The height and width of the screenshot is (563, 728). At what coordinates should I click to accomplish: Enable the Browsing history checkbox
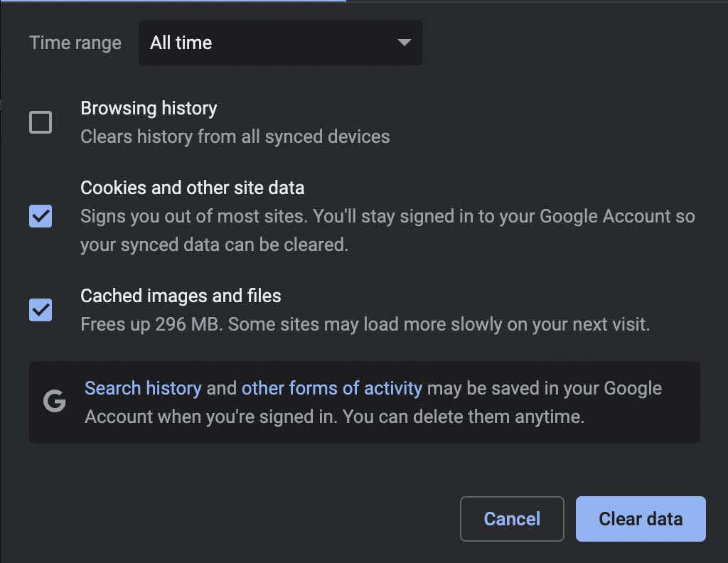[x=41, y=122]
